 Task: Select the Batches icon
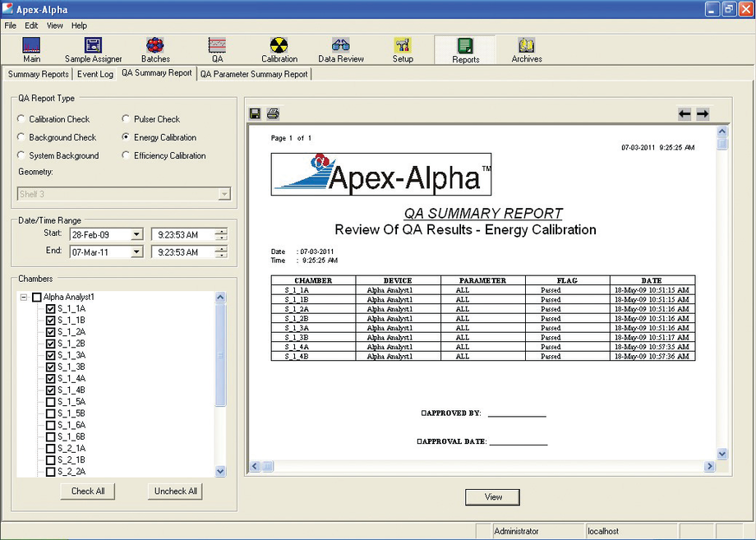155,49
